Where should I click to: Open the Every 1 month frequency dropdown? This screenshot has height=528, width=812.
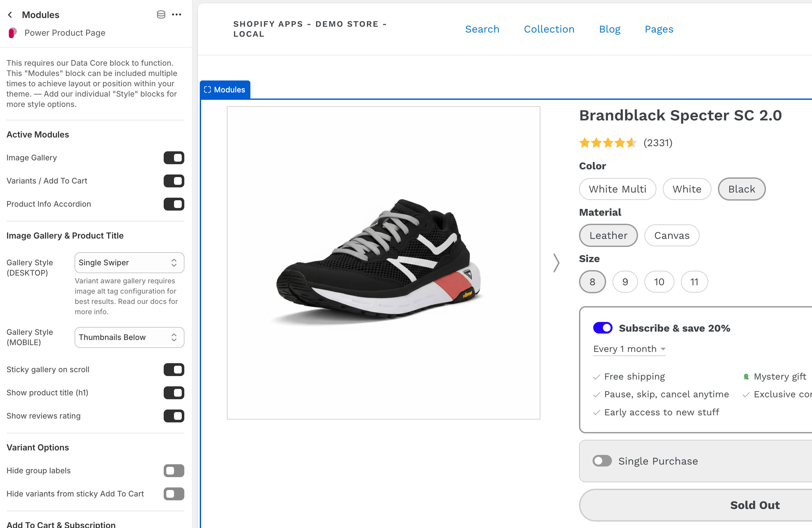pos(629,349)
